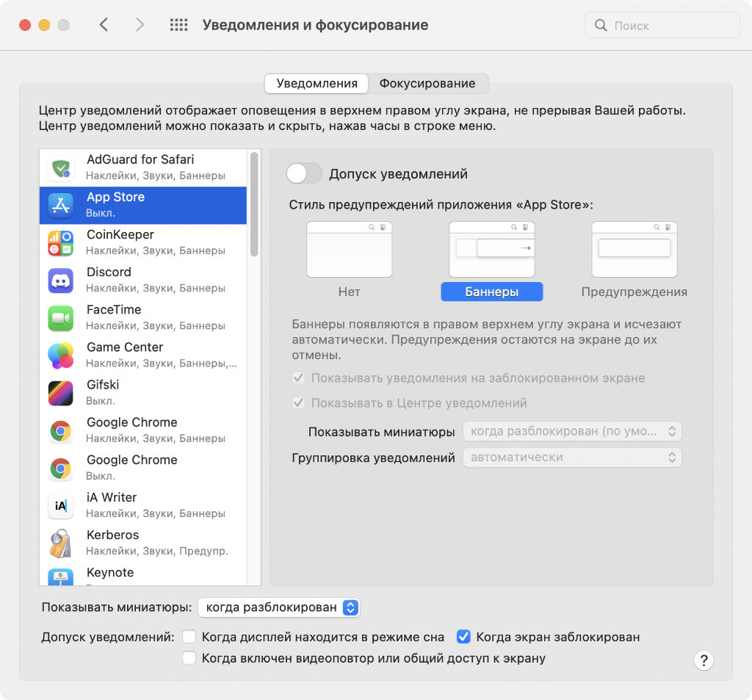Switch to the Уведомления tab
The width and height of the screenshot is (752, 700).
tap(317, 84)
